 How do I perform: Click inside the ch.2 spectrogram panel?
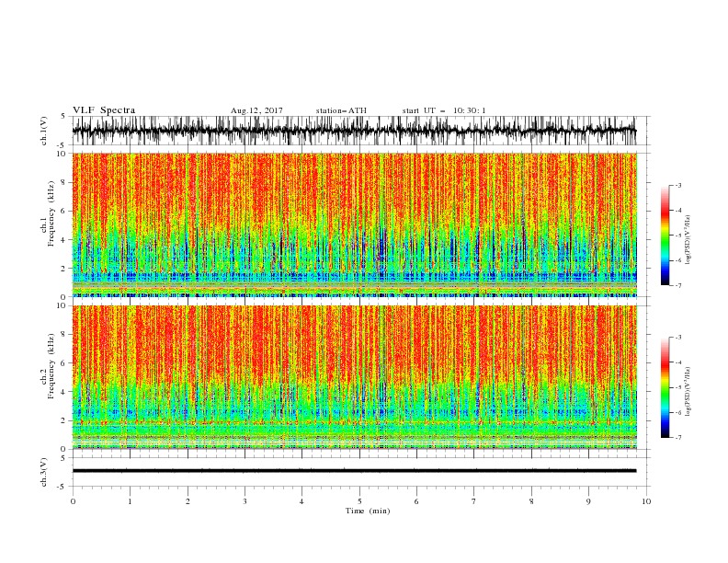(x=354, y=377)
